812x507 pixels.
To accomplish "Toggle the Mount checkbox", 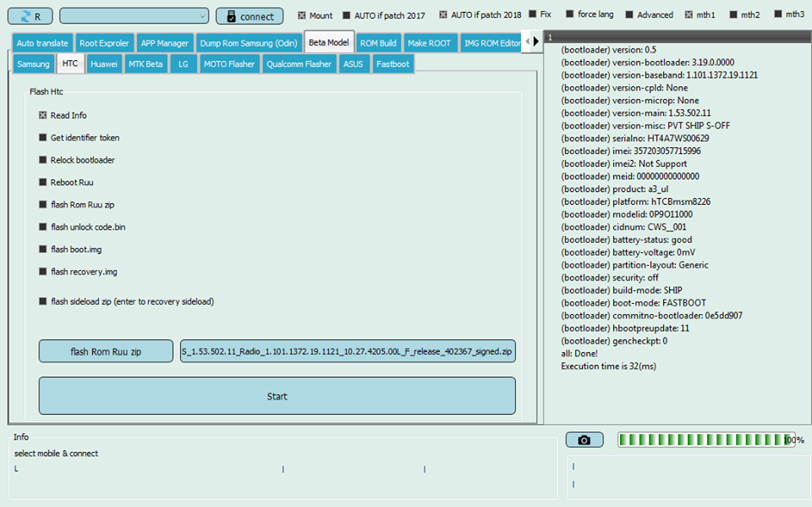I will click(315, 15).
